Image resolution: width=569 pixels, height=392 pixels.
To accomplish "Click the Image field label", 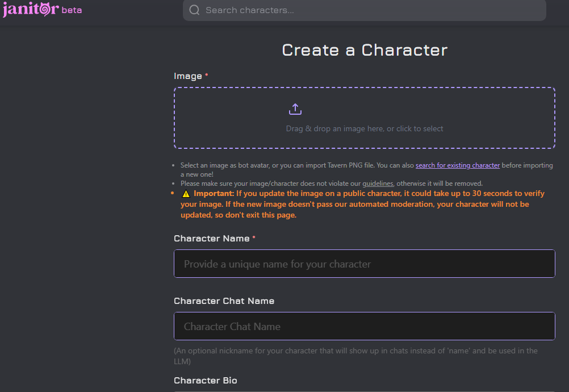I will pos(188,76).
